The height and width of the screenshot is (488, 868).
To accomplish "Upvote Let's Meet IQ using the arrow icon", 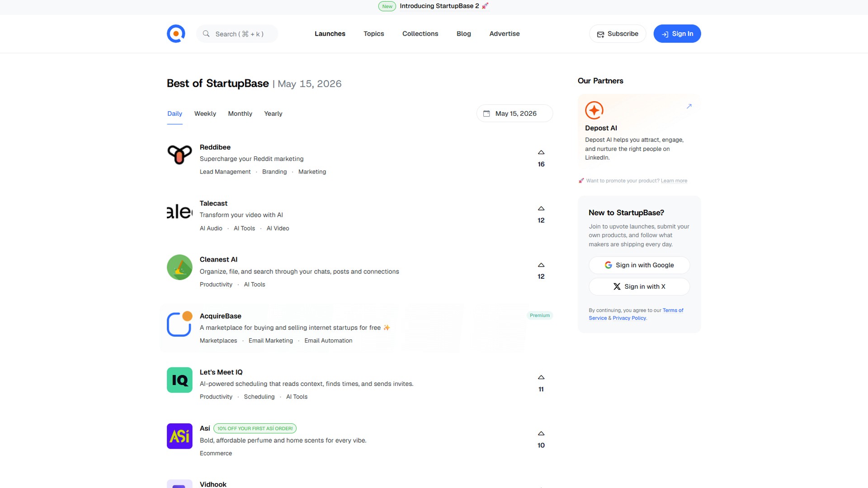I will click(x=541, y=377).
